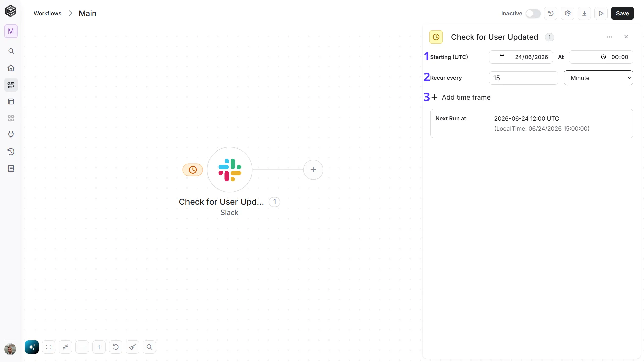Viewport: 644px width, 362px height.
Task: Reset canvas view with the rotate icon
Action: pyautogui.click(x=116, y=347)
